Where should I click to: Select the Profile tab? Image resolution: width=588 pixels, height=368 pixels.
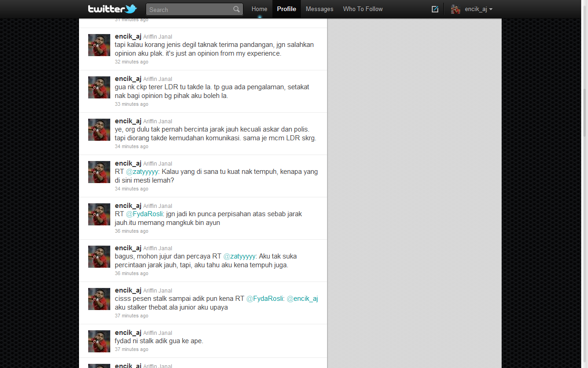point(287,9)
